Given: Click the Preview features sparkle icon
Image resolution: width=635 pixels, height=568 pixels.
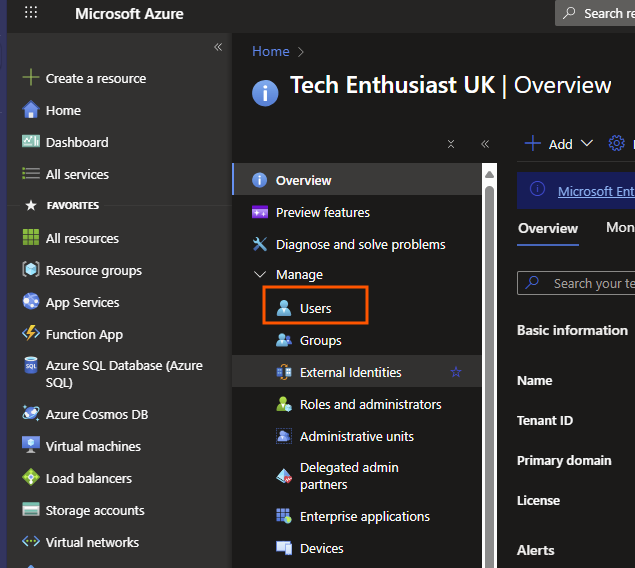Looking at the screenshot, I should (x=260, y=212).
